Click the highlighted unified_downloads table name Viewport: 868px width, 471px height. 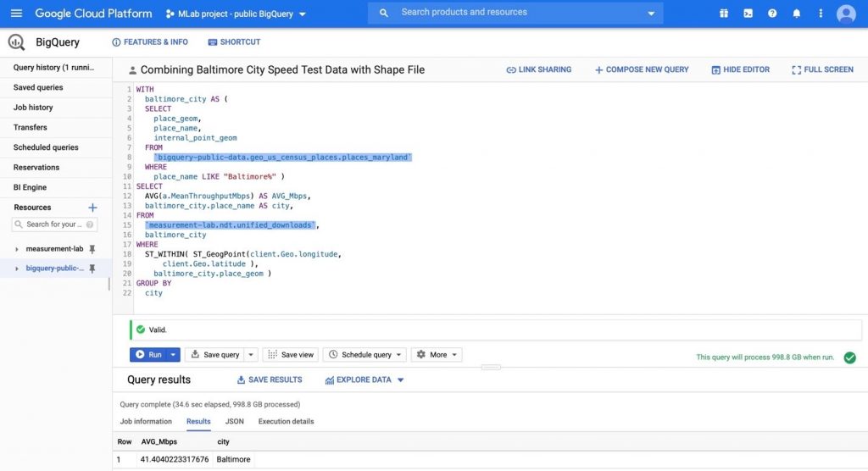[x=231, y=225]
